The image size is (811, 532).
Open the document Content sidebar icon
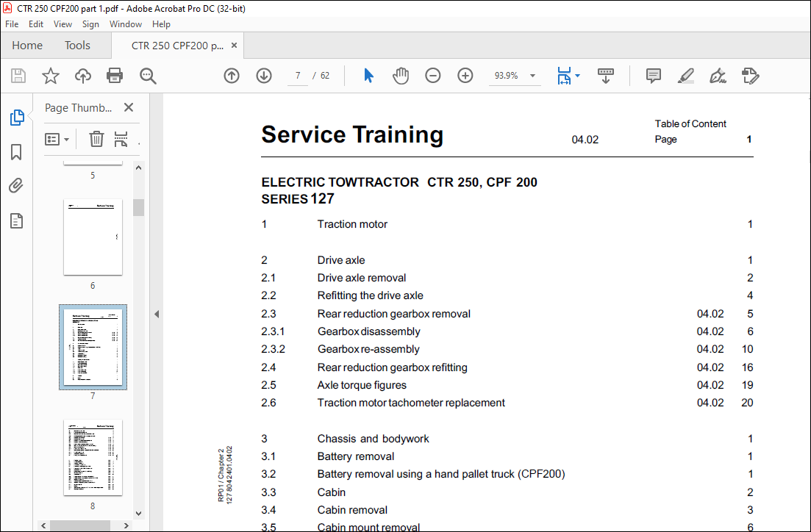17,220
